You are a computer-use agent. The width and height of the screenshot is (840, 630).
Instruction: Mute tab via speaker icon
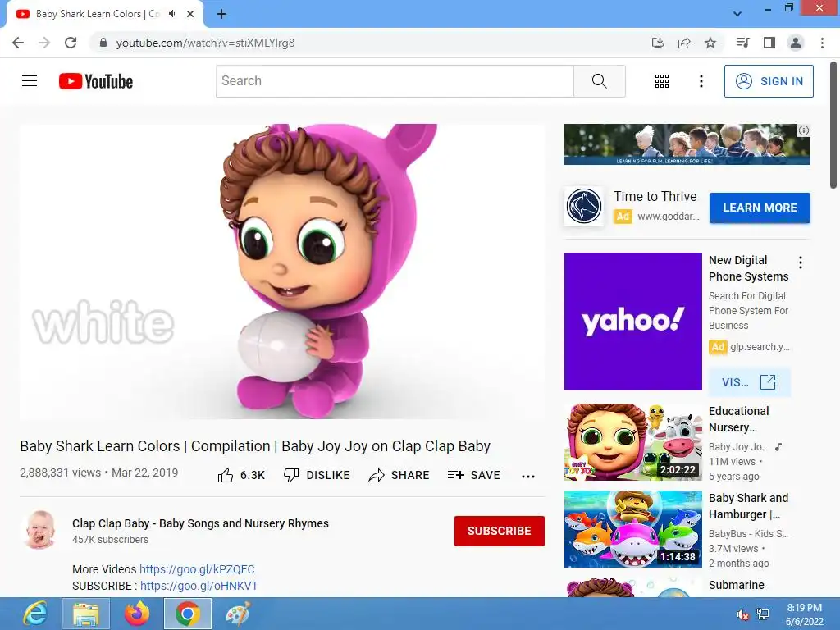[x=172, y=14]
